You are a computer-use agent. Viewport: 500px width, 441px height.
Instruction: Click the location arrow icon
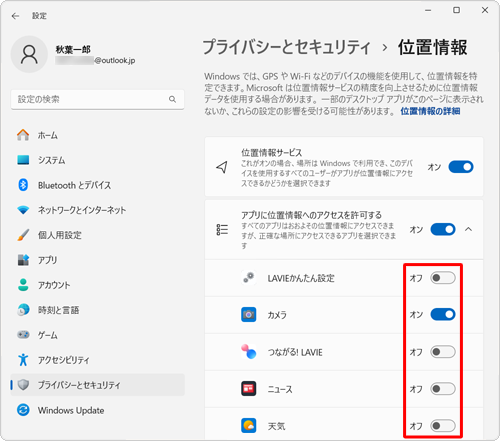tap(222, 167)
